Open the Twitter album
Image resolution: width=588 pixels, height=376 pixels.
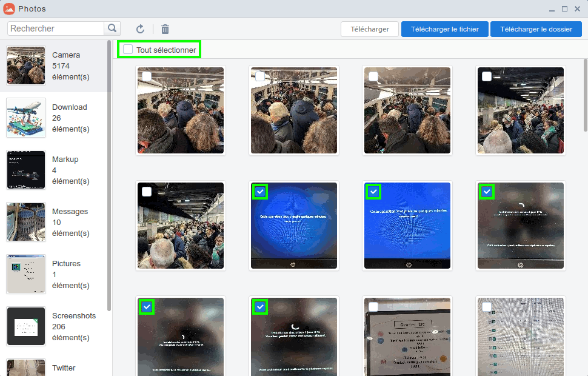pyautogui.click(x=53, y=364)
